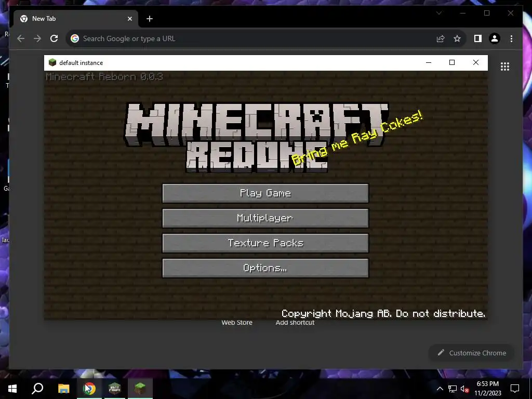Open the Multiplayer menu
This screenshot has height=399, width=532.
click(265, 218)
